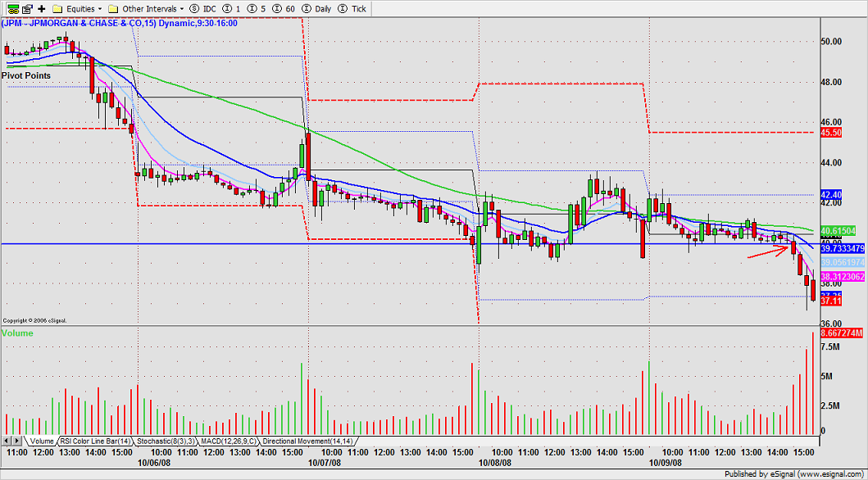Click the green Volume pane label
Screen dimensions: 868x480
(17, 333)
